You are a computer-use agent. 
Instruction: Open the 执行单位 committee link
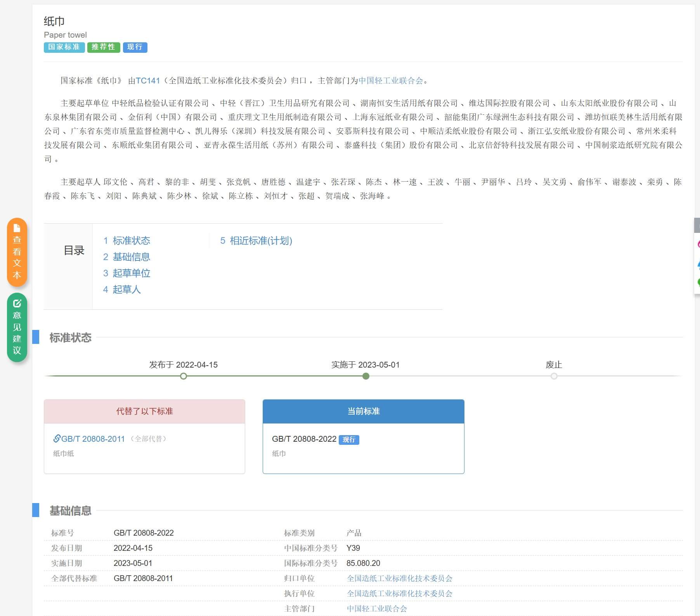[x=399, y=593]
